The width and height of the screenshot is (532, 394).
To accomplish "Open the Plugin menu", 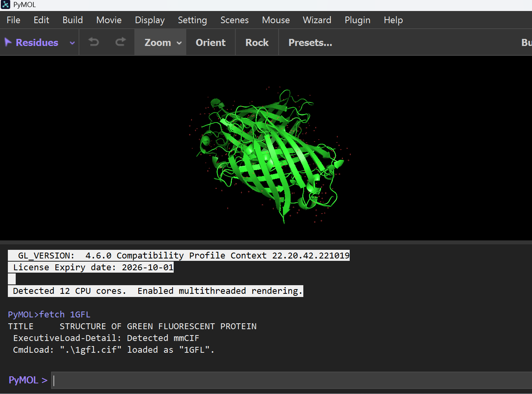I will 358,20.
